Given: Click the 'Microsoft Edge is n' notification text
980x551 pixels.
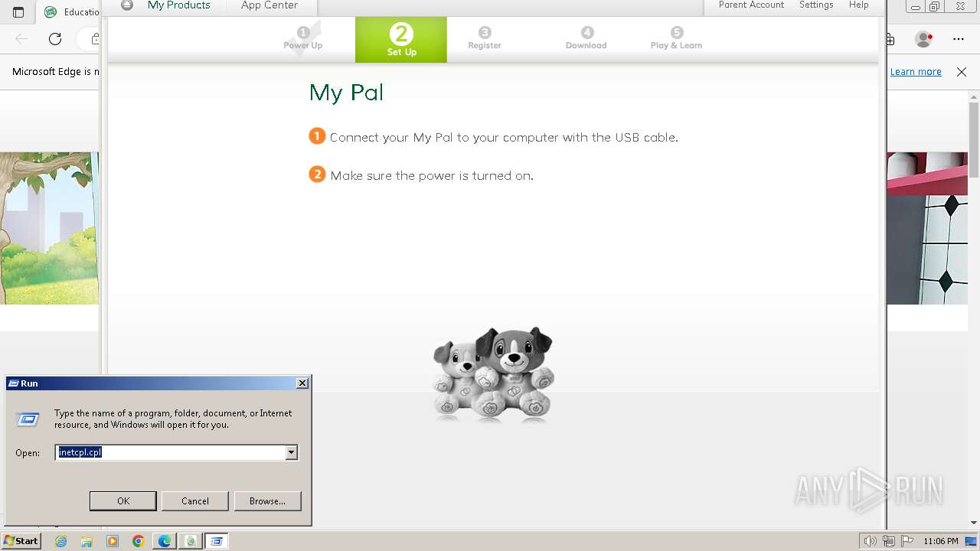Looking at the screenshot, I should point(55,71).
